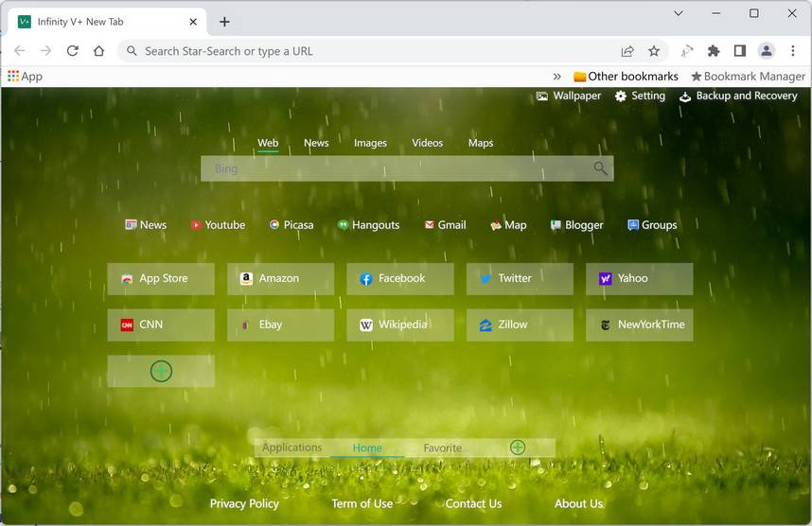Click the magnifier search icon
The width and height of the screenshot is (812, 526).
[x=600, y=168]
